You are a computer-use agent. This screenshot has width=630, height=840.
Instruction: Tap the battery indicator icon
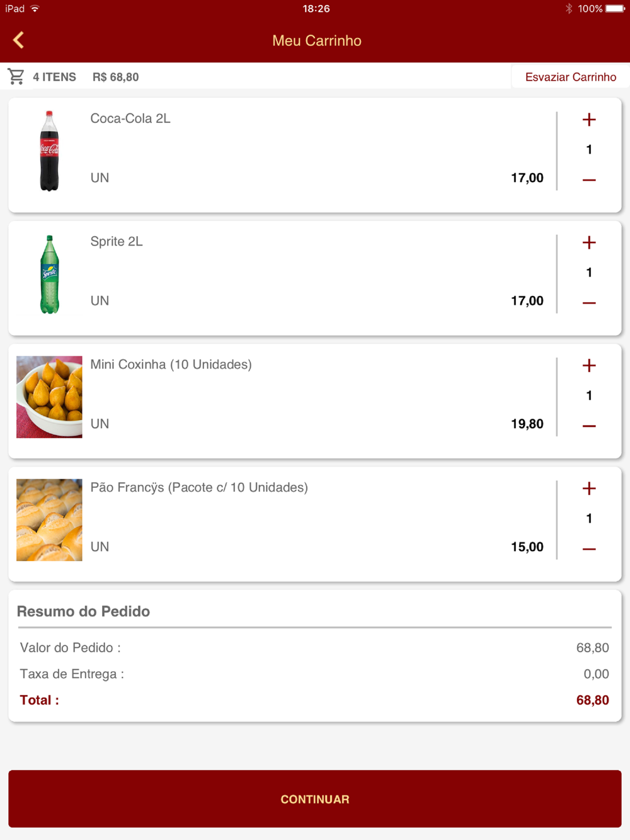coord(616,9)
